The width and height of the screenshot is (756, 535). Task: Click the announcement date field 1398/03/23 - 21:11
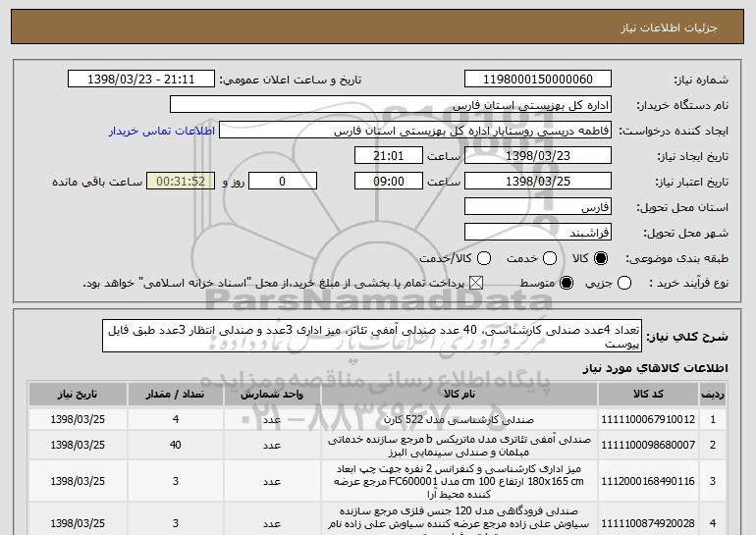point(141,80)
